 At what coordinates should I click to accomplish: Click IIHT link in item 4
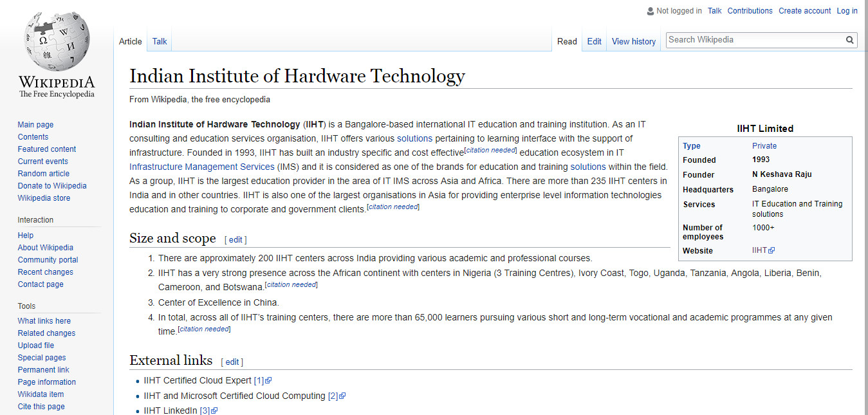(x=248, y=317)
